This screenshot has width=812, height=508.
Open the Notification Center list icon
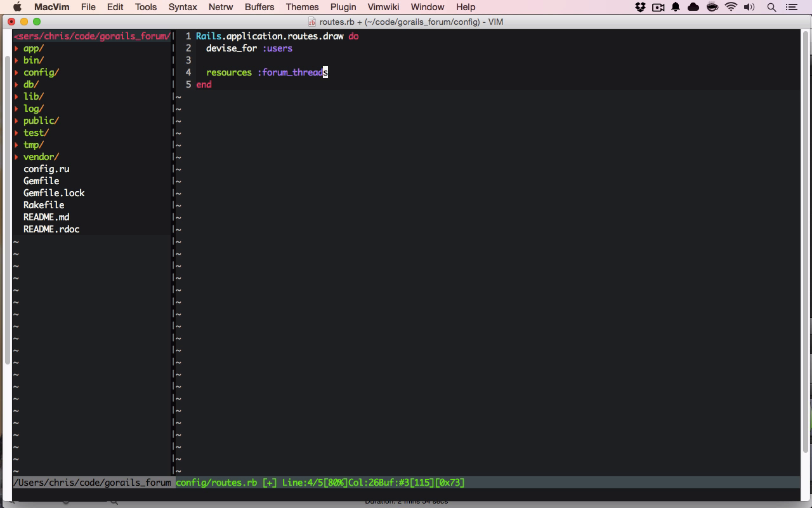[791, 7]
